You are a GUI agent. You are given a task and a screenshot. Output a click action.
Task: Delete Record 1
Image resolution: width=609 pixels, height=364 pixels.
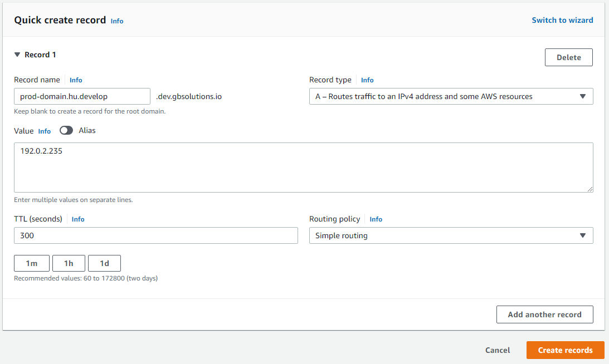[x=568, y=57]
